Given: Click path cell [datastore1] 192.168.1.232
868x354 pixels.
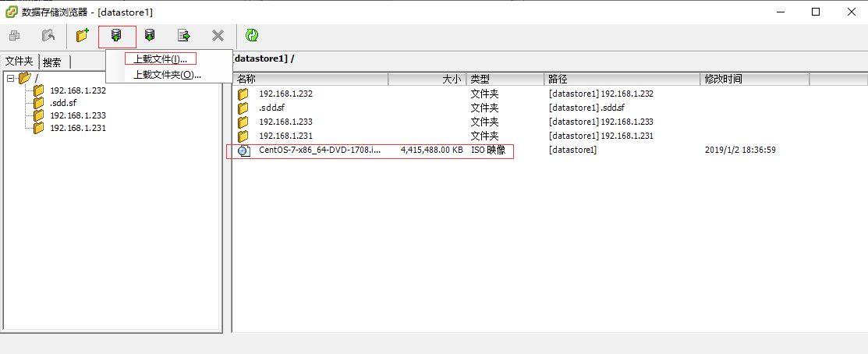Looking at the screenshot, I should [x=601, y=94].
